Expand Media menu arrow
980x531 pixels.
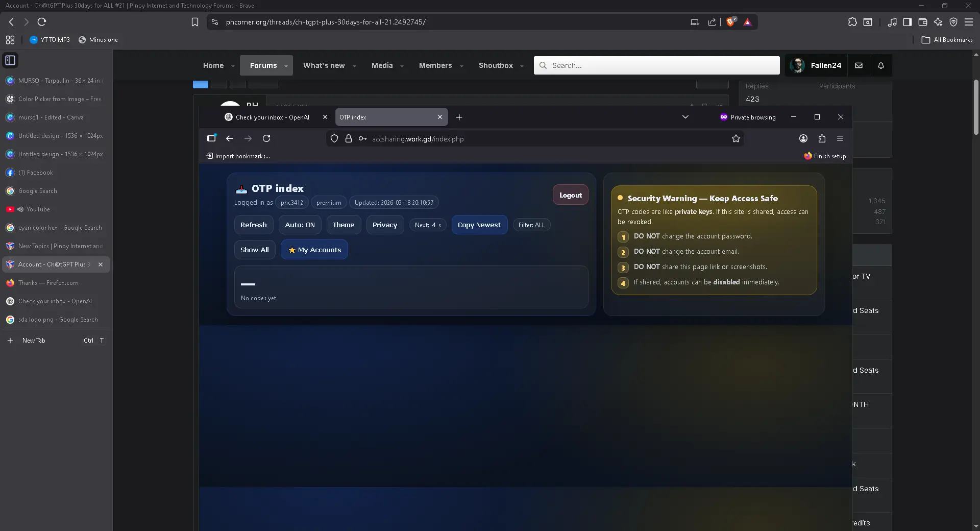coord(402,66)
